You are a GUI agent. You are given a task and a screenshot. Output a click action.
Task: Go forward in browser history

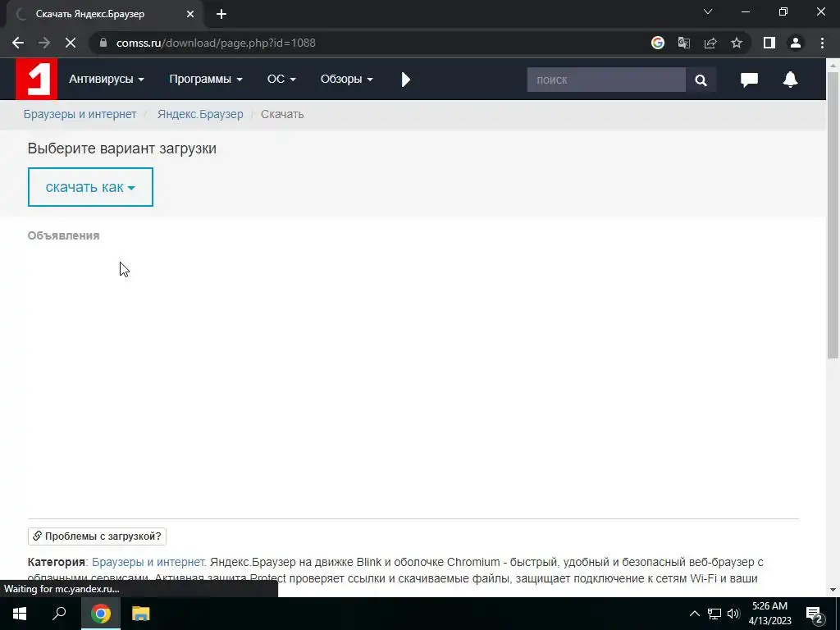(x=44, y=43)
